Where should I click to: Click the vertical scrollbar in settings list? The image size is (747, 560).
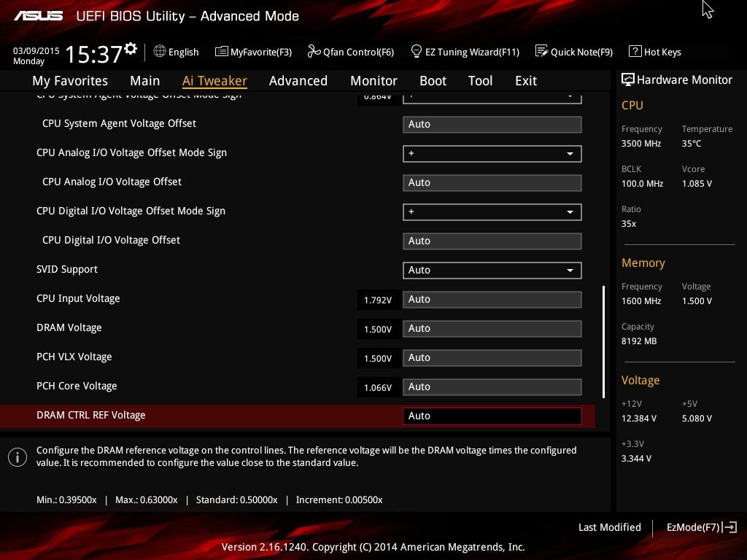(x=603, y=341)
